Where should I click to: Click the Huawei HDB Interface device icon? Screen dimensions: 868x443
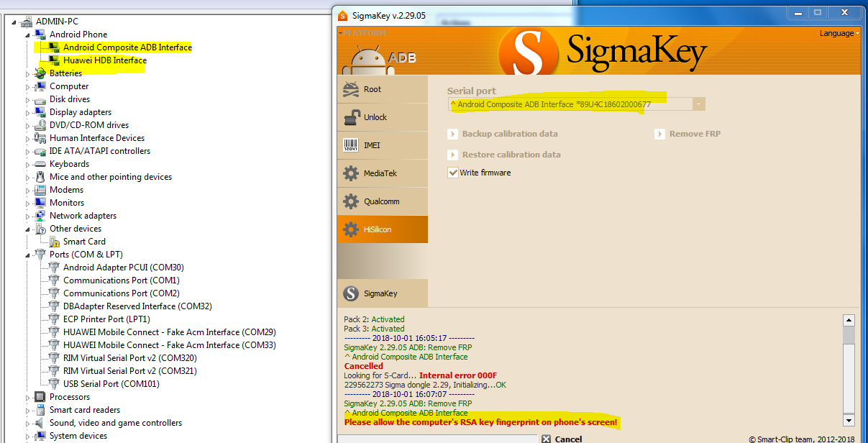point(54,60)
